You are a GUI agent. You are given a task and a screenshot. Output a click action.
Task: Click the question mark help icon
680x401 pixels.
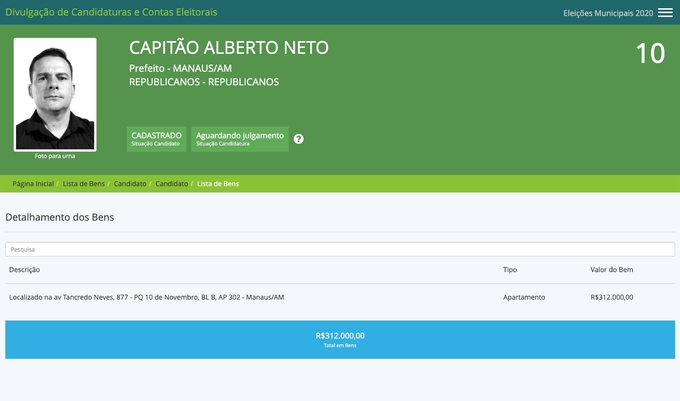coord(298,139)
